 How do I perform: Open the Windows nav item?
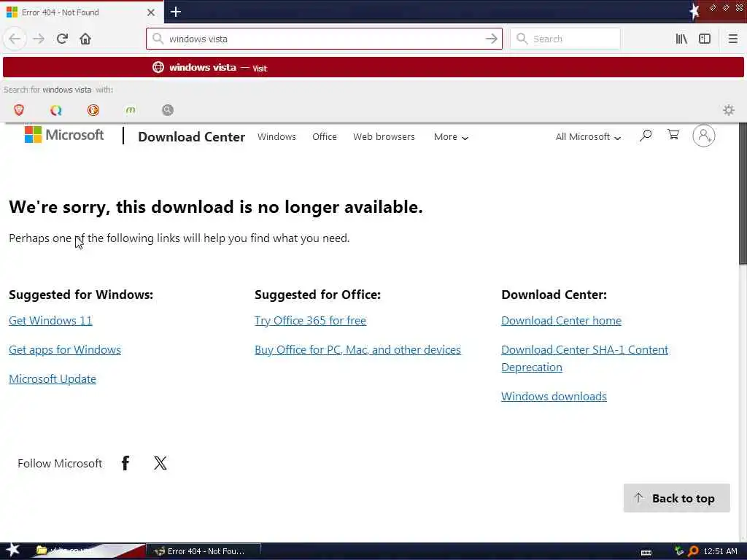[x=276, y=136]
